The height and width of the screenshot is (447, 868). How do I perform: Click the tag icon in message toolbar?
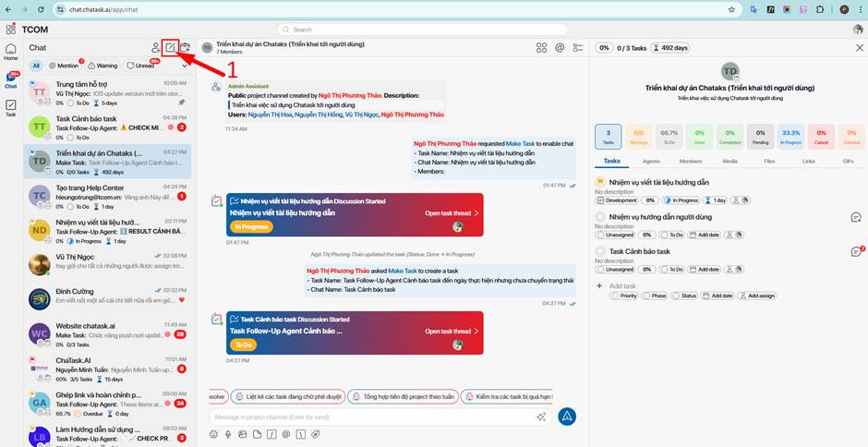tap(315, 434)
